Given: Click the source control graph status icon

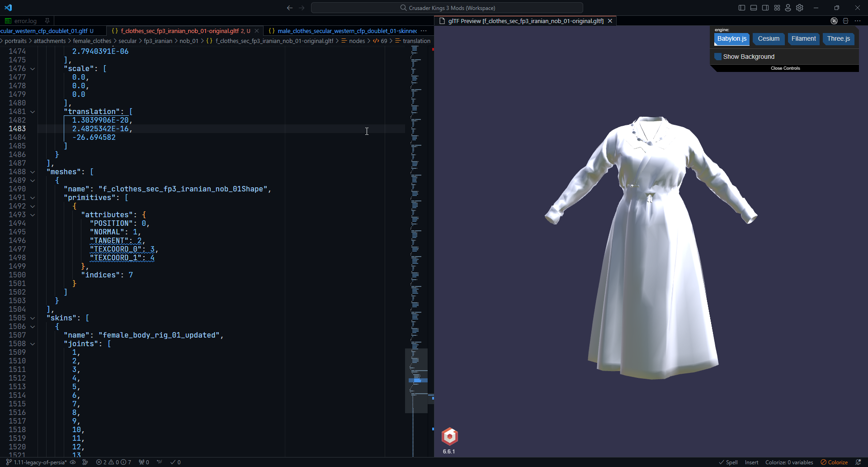Looking at the screenshot, I should (85, 462).
